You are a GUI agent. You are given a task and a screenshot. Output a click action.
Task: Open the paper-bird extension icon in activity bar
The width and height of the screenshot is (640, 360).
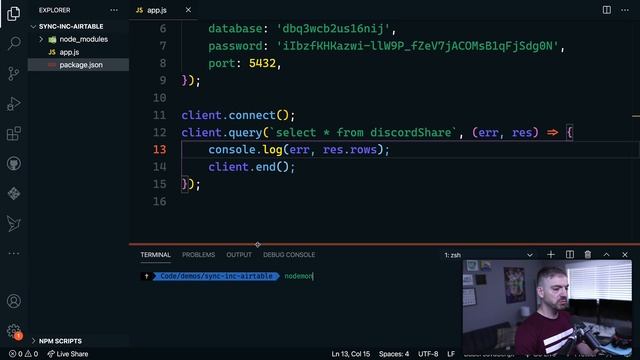14,224
